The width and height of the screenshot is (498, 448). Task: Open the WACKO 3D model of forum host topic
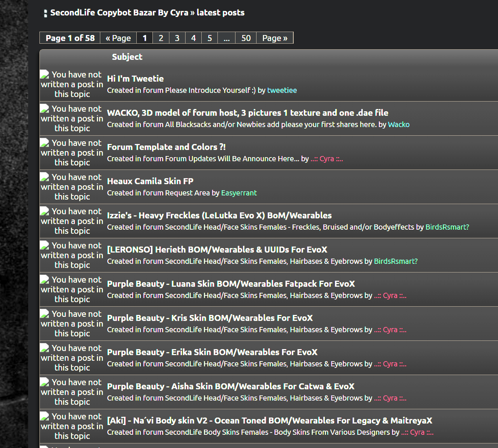tap(247, 113)
